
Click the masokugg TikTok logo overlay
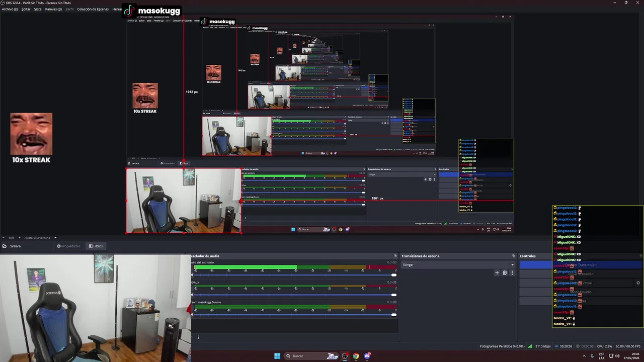152,11
